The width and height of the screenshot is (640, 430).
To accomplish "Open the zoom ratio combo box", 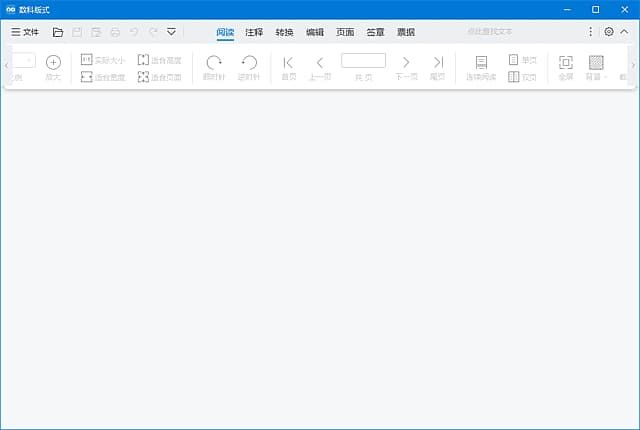I will 24,61.
